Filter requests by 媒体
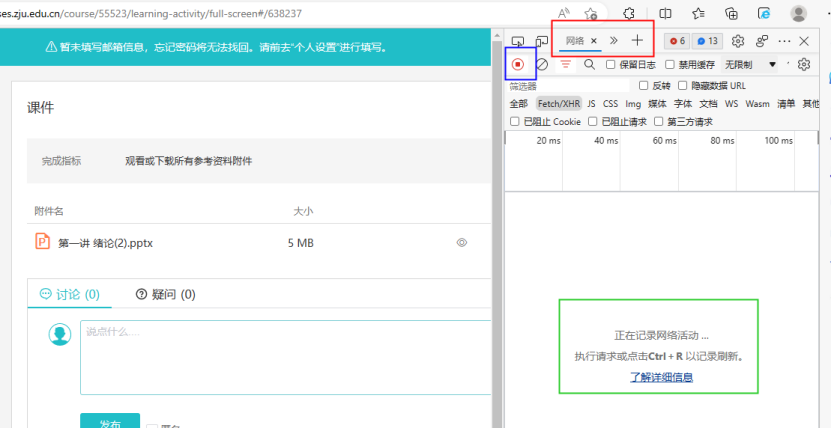The image size is (831, 429). click(657, 103)
